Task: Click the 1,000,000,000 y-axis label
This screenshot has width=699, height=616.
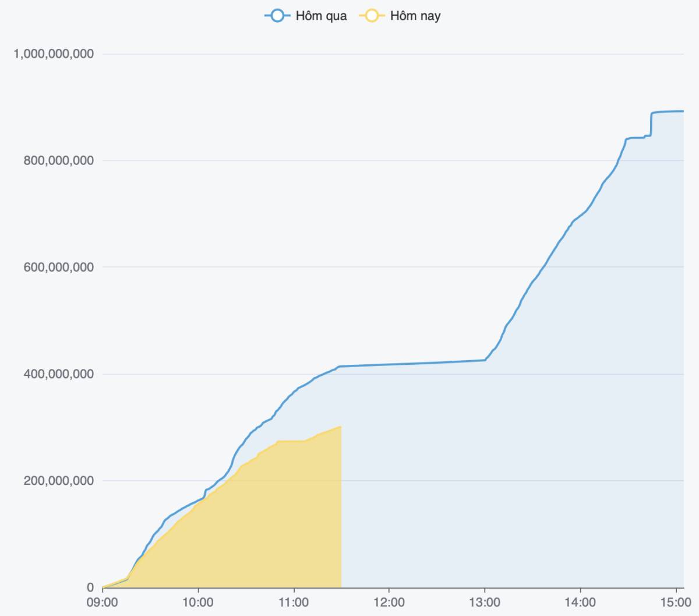Action: click(54, 54)
